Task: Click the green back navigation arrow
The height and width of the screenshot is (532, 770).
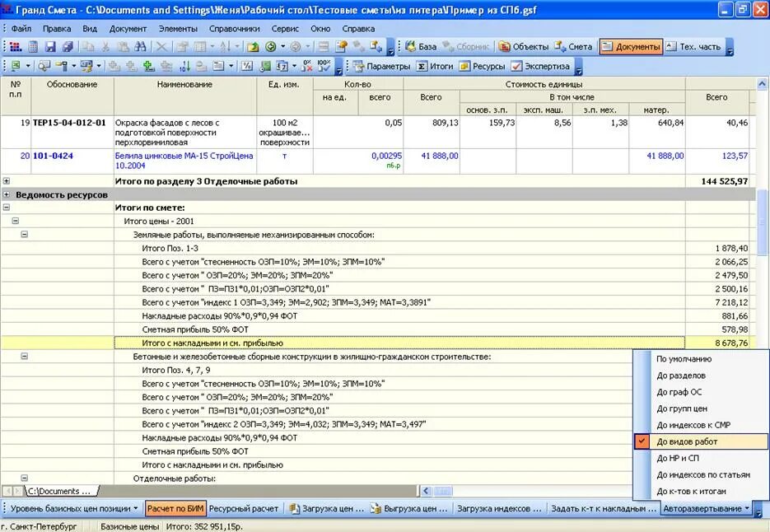Action: pos(271,47)
